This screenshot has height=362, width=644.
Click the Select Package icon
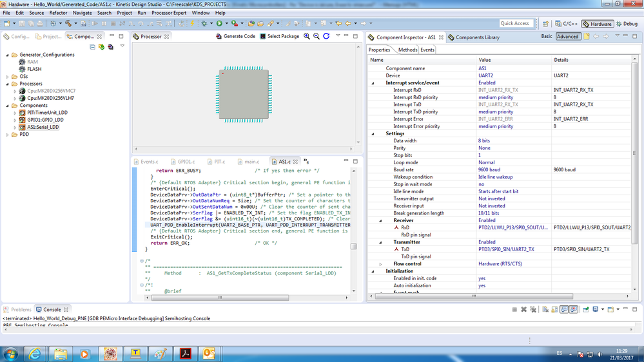(x=263, y=37)
